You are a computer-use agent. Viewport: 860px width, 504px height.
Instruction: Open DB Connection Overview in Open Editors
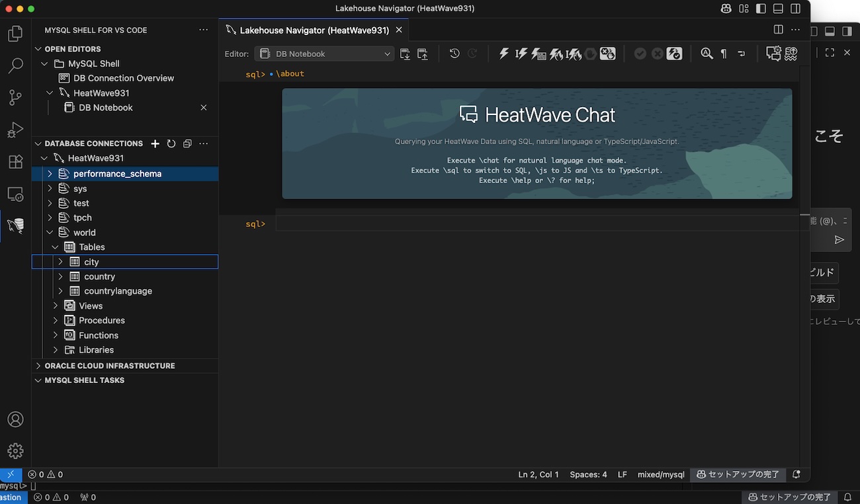click(124, 78)
